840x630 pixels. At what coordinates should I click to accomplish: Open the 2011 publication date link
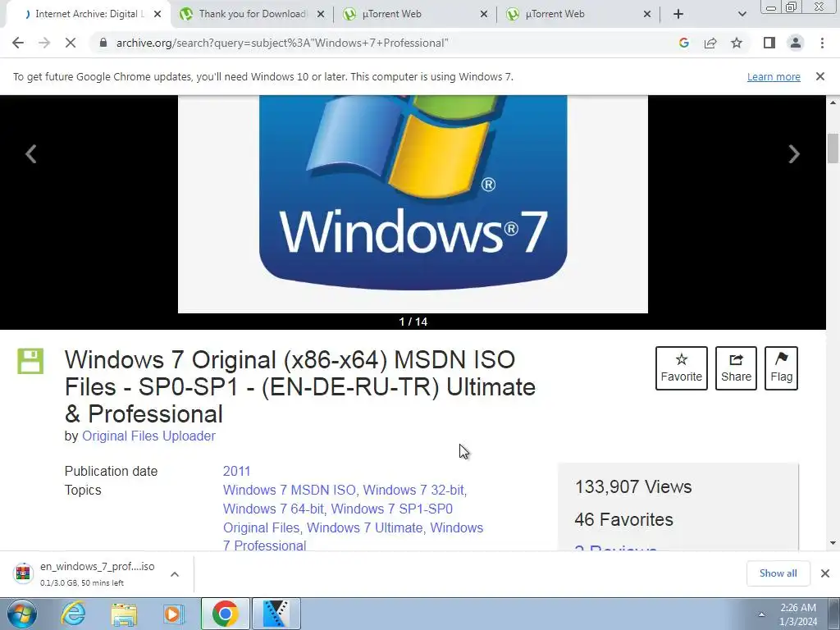(236, 472)
